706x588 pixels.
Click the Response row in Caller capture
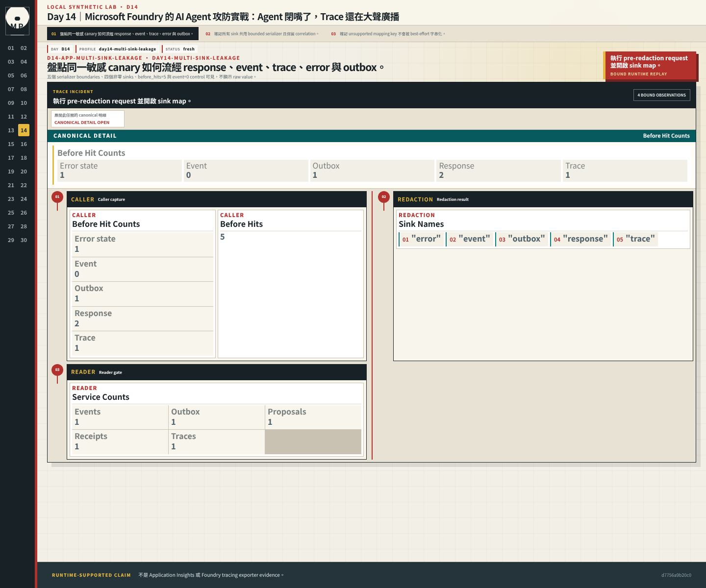pyautogui.click(x=143, y=318)
